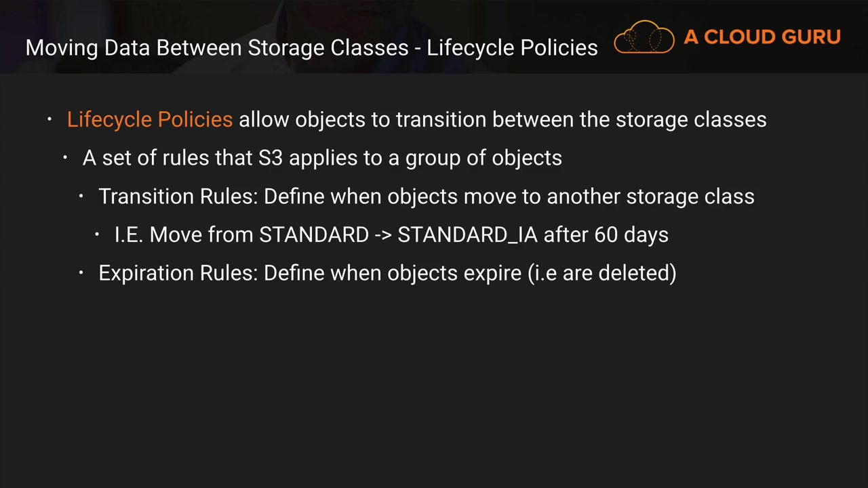The width and height of the screenshot is (868, 488).
Task: Click "Lifecycle Policies" in the slide title
Action: [x=512, y=47]
